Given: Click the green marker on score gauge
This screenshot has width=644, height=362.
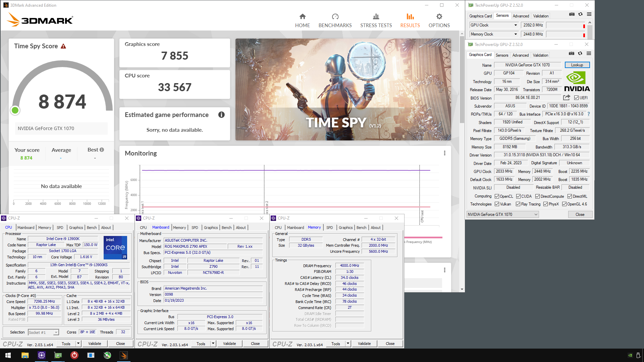Looking at the screenshot, I should [x=15, y=110].
